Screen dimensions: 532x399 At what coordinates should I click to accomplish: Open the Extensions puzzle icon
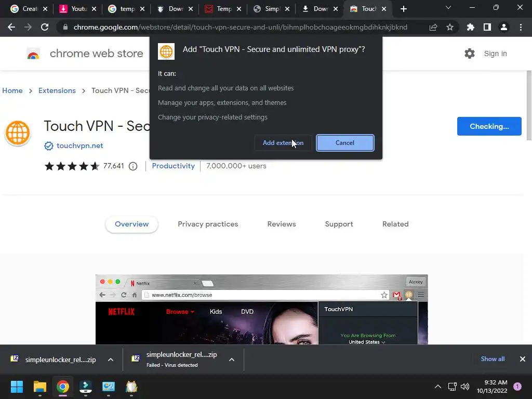pos(471,27)
